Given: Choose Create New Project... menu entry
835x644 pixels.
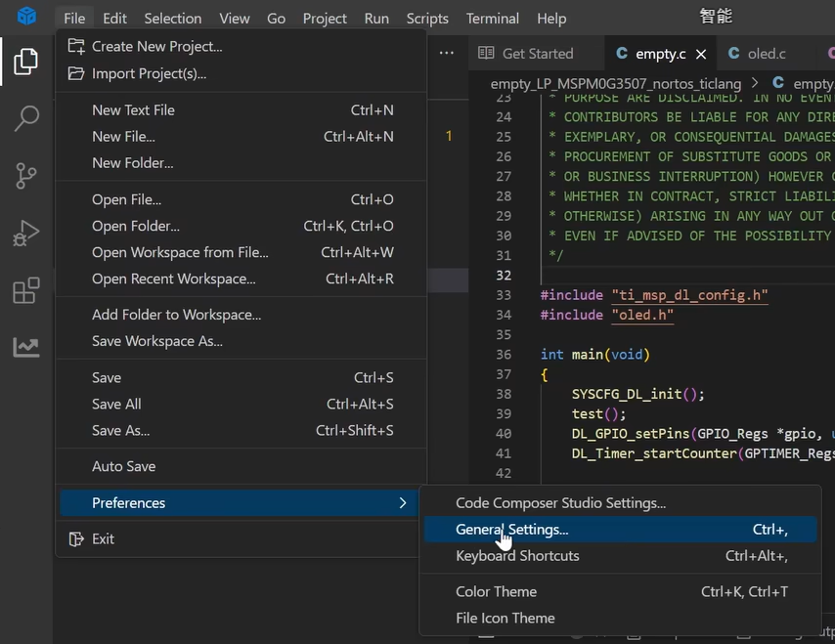Looking at the screenshot, I should click(156, 46).
